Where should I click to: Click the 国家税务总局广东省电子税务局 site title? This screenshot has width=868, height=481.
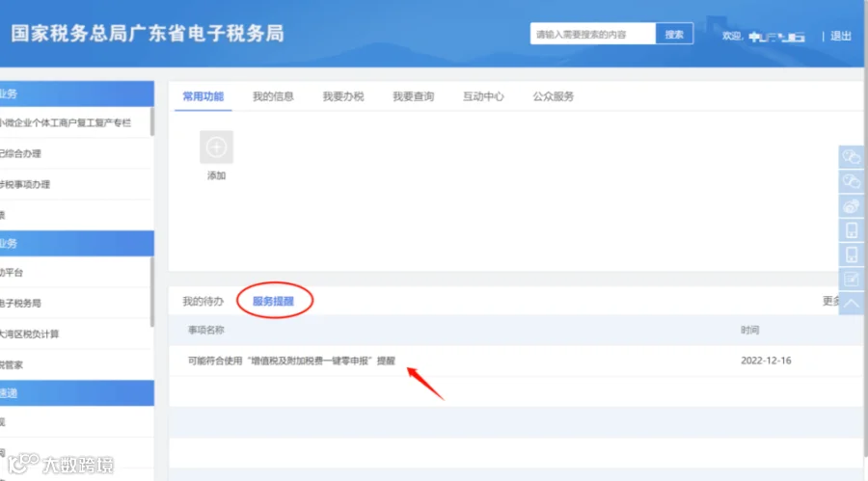(148, 33)
